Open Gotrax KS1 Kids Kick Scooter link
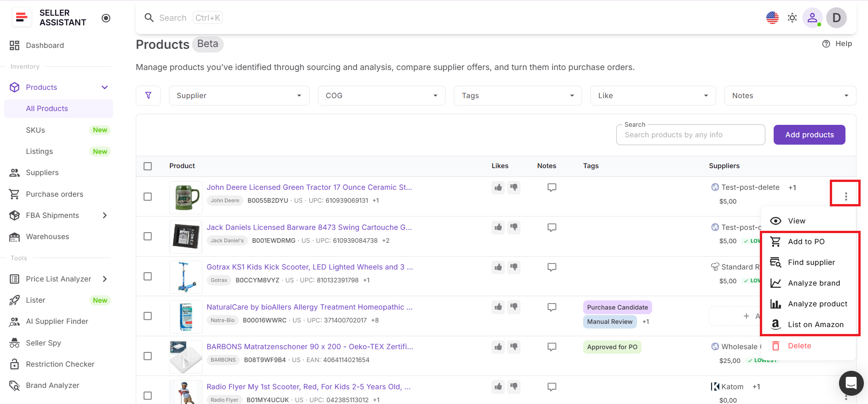Image resolution: width=868 pixels, height=404 pixels. click(310, 267)
